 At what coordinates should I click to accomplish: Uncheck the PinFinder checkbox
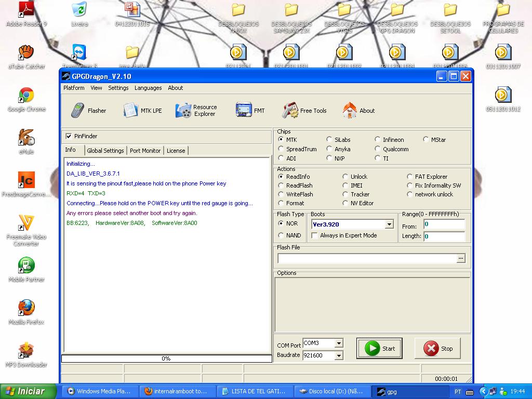click(69, 136)
